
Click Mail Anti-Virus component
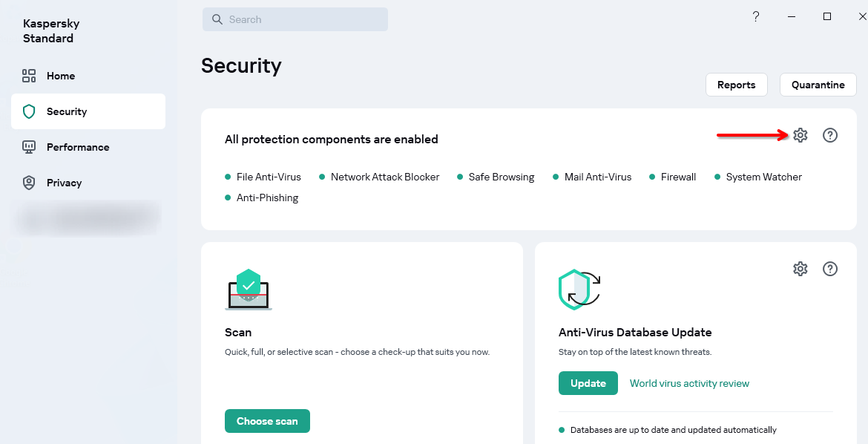click(x=592, y=177)
